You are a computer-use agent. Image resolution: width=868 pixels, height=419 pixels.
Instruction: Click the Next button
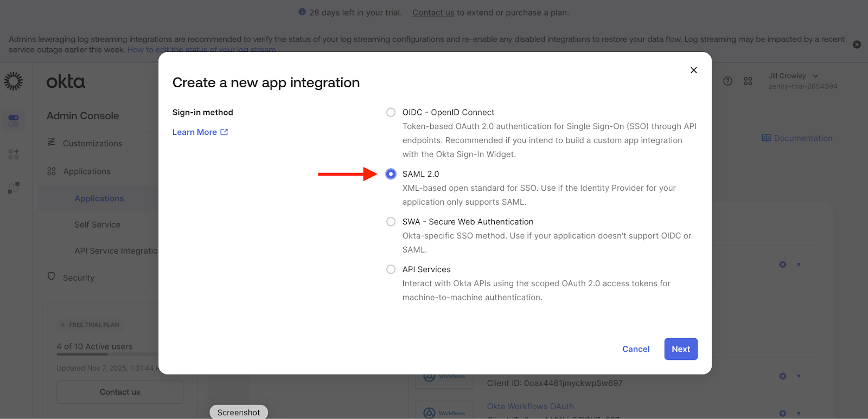coord(680,349)
